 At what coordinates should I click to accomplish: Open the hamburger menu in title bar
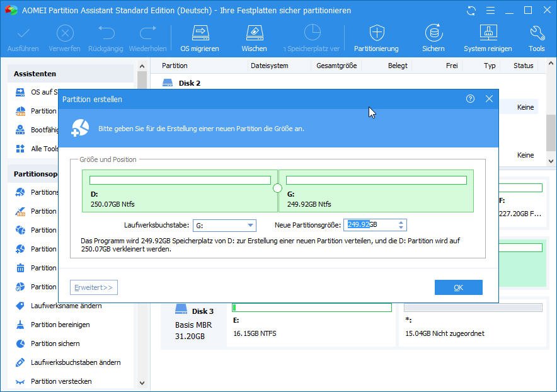click(x=490, y=11)
